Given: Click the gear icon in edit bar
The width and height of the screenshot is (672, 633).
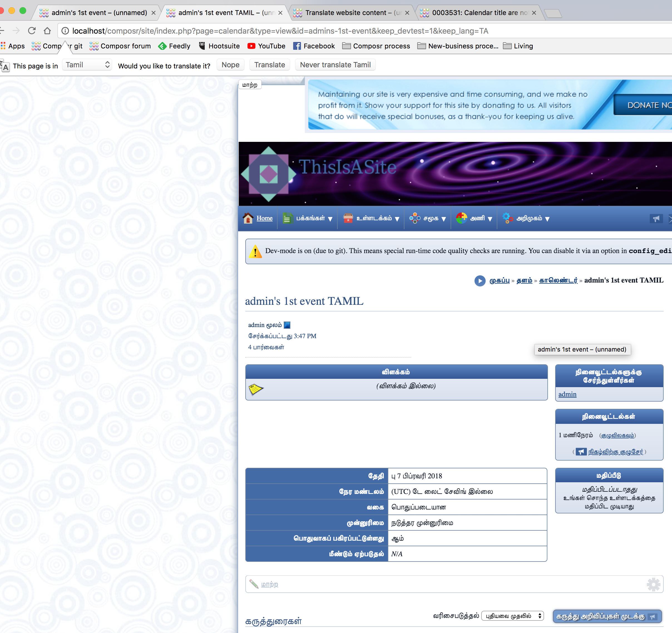Looking at the screenshot, I should point(653,584).
